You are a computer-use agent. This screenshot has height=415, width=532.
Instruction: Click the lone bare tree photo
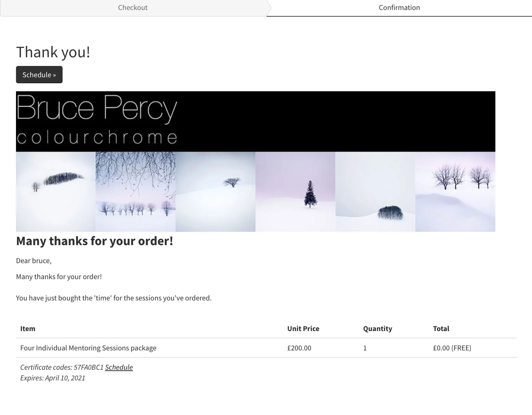pos(215,192)
